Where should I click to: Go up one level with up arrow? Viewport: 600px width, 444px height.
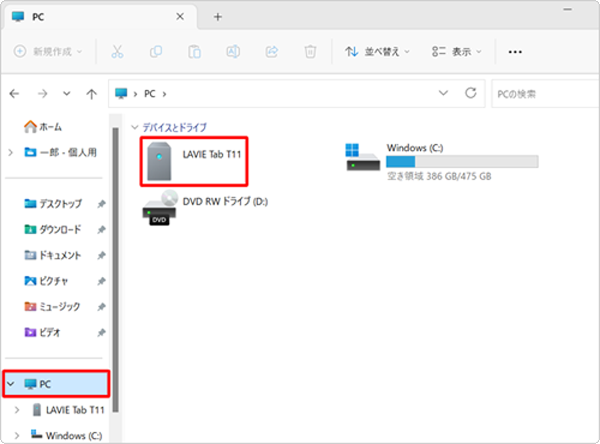click(x=91, y=94)
